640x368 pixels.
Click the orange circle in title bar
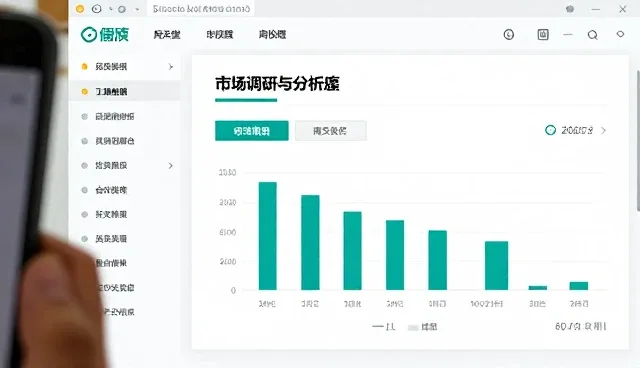(80, 9)
